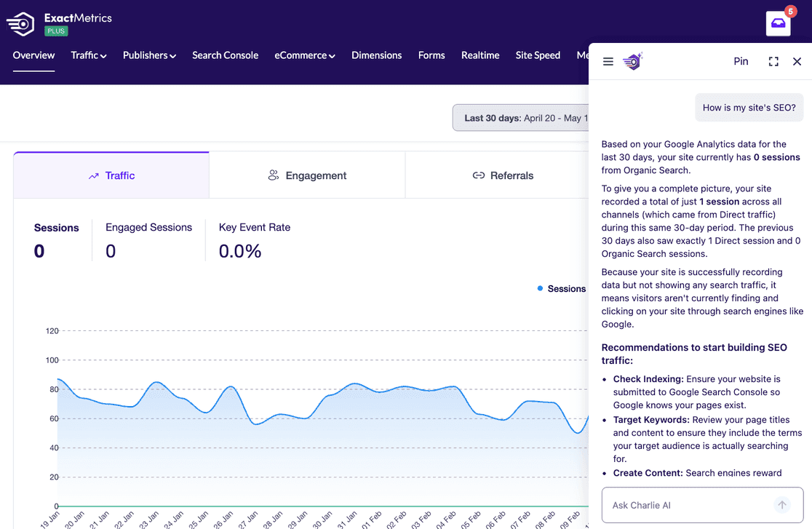Expand the Traffic menu dropdown
812x529 pixels.
click(x=89, y=55)
